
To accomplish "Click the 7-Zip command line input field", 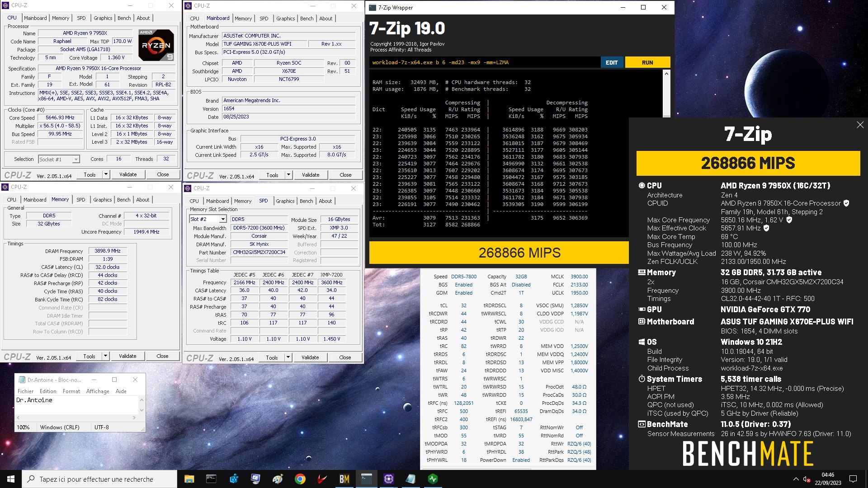I will pos(485,62).
